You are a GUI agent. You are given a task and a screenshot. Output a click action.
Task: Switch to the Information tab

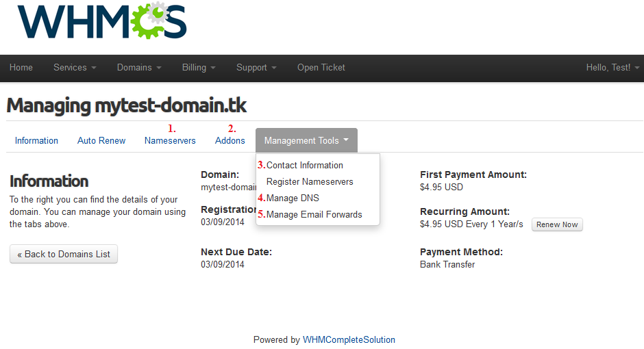[36, 141]
